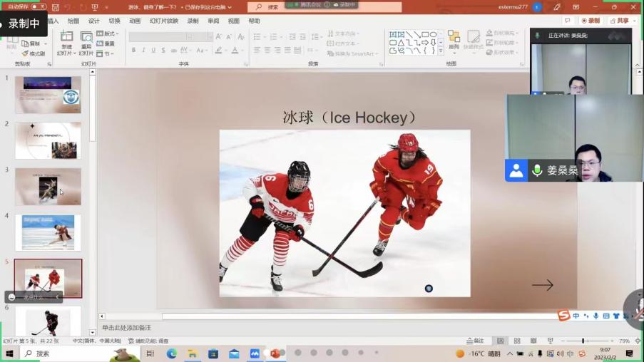Toggle the AutoSave (自动保存) switch
This screenshot has width=644, height=362.
click(38, 7)
